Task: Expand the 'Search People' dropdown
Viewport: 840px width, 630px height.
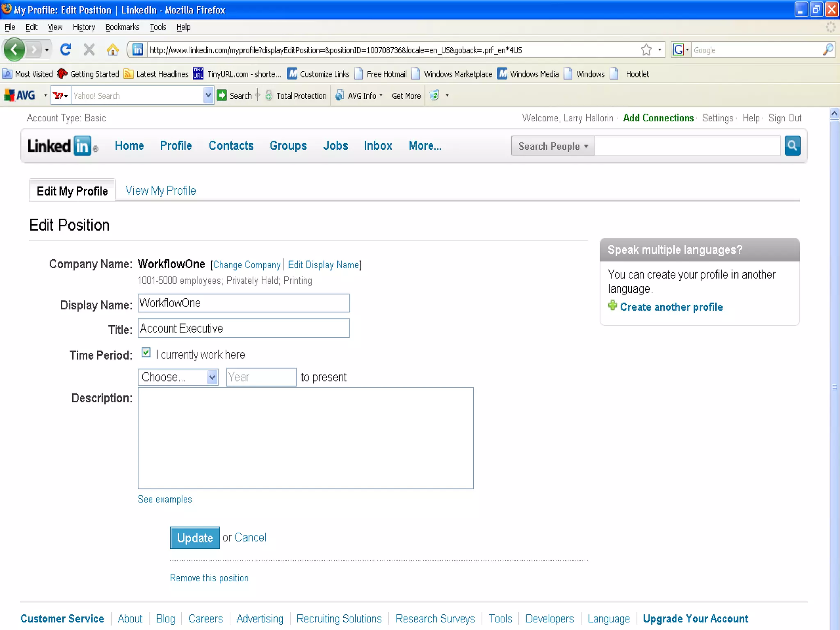Action: (552, 146)
